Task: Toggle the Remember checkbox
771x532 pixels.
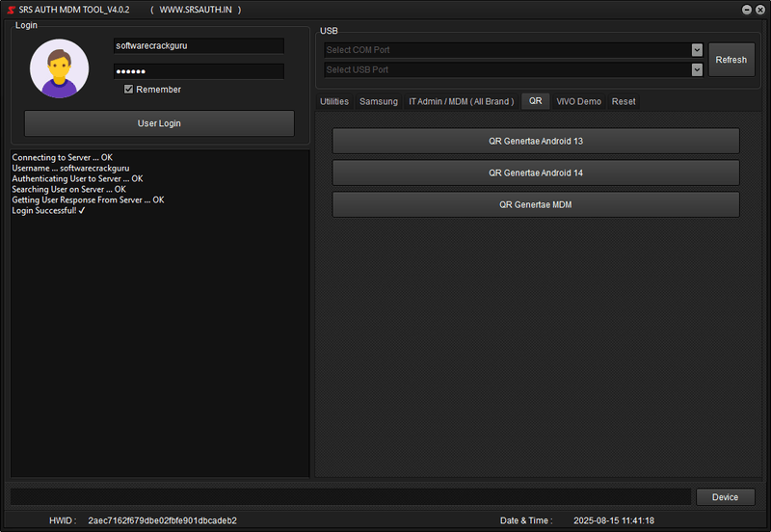Action: click(x=129, y=90)
